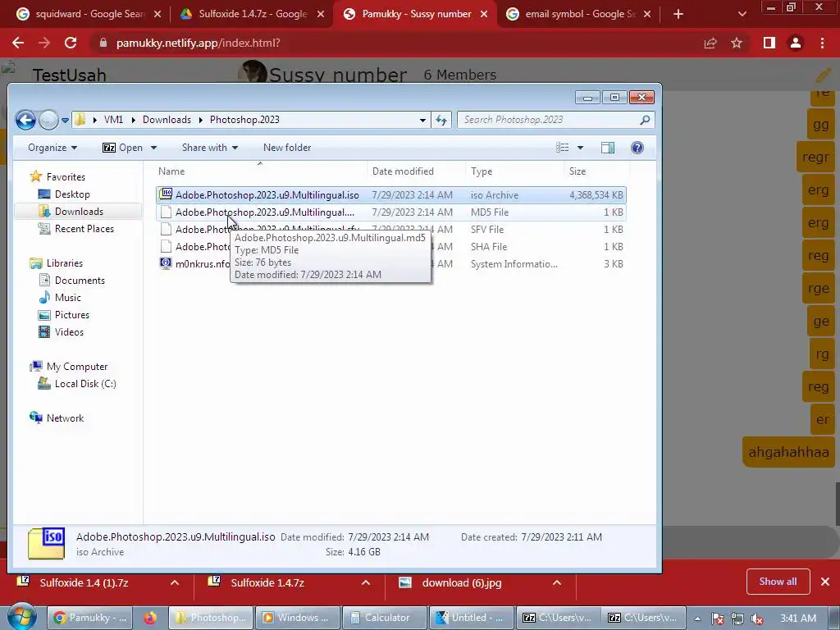Open Chrome three-dot menu

tap(822, 43)
